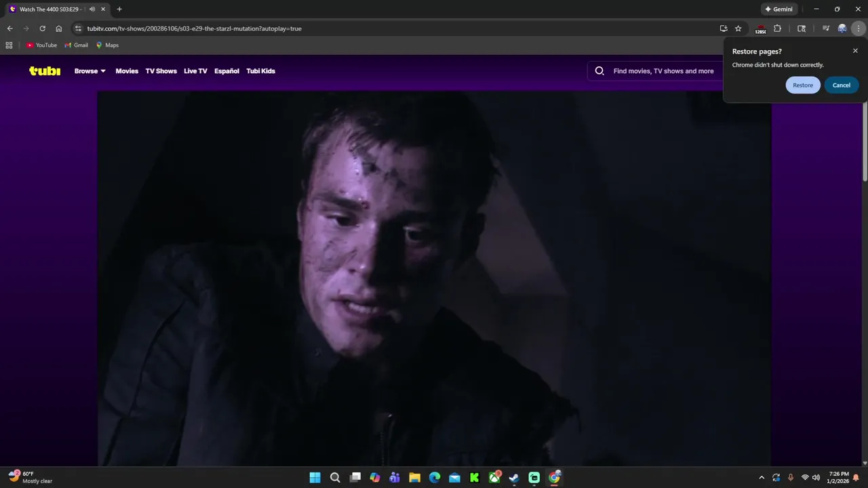Launch Copilot from the taskbar
868x488 pixels.
(x=375, y=477)
